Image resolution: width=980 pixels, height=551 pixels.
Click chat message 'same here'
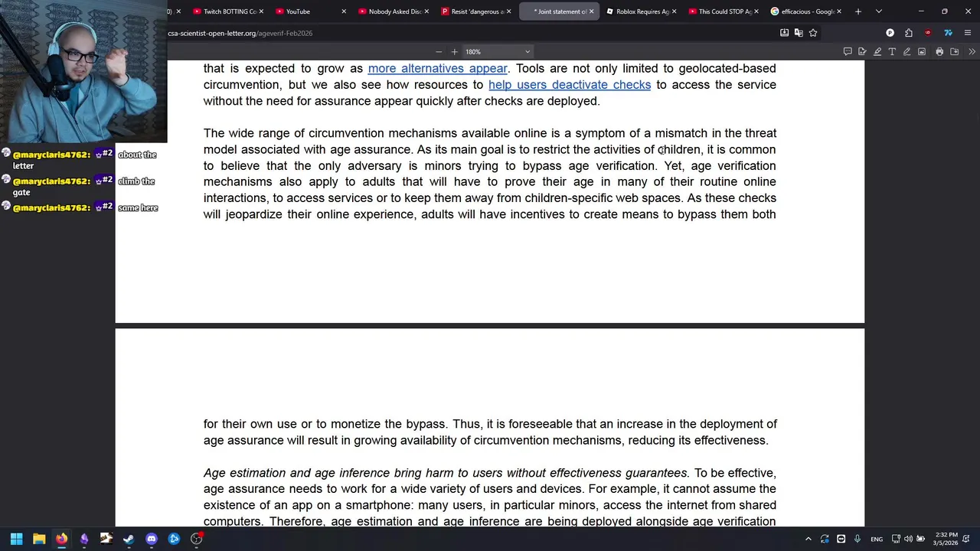[138, 207]
